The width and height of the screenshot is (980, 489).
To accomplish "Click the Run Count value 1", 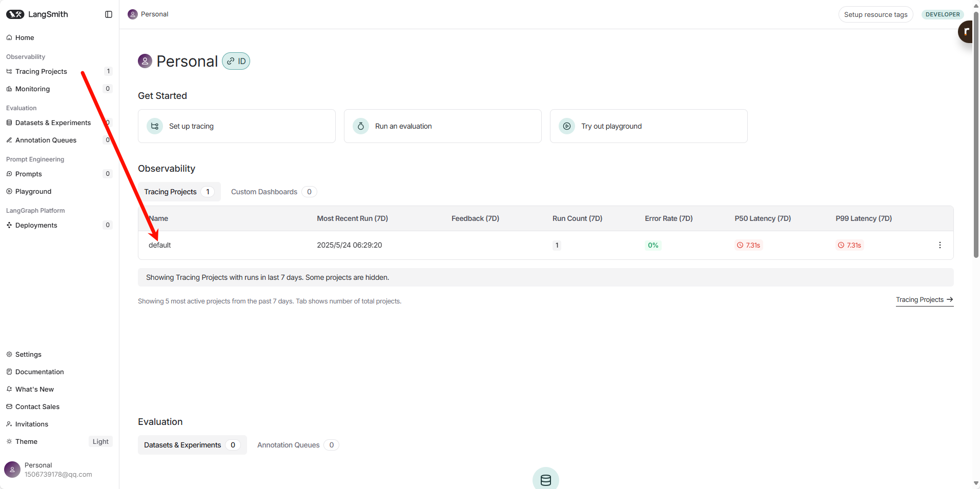I will [557, 245].
